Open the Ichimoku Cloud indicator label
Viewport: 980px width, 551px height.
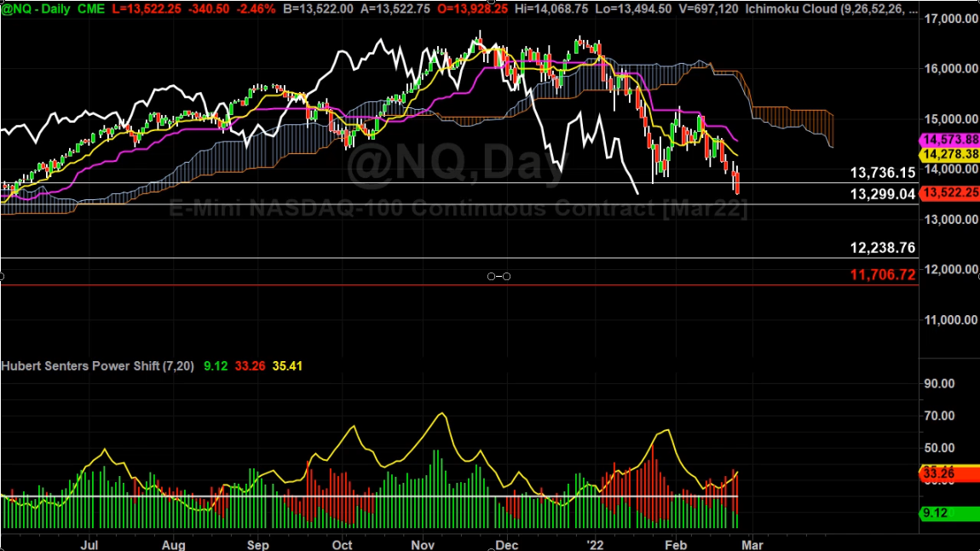[x=831, y=9]
